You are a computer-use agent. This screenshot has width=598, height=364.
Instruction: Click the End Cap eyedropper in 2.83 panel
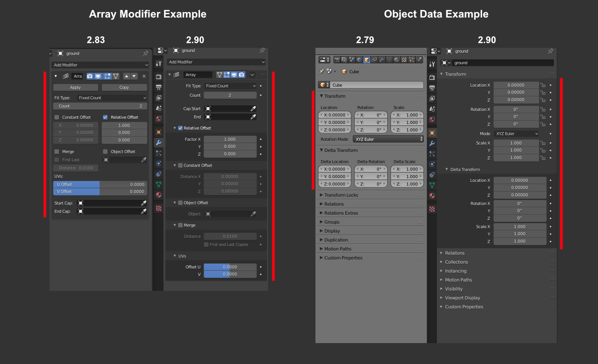click(x=144, y=211)
